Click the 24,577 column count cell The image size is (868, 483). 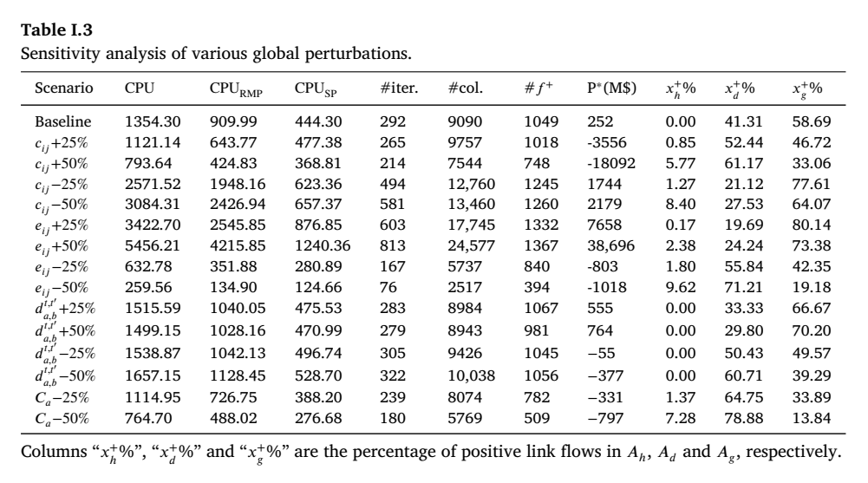(471, 245)
